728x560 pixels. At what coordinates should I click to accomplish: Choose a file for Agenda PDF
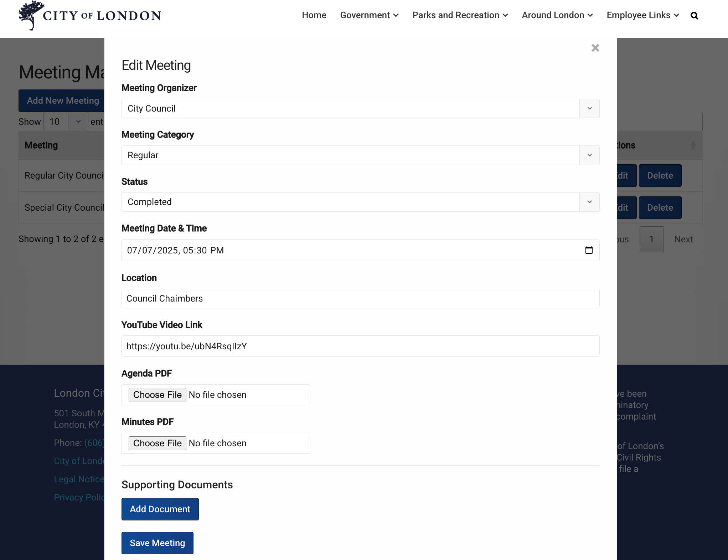(x=157, y=395)
